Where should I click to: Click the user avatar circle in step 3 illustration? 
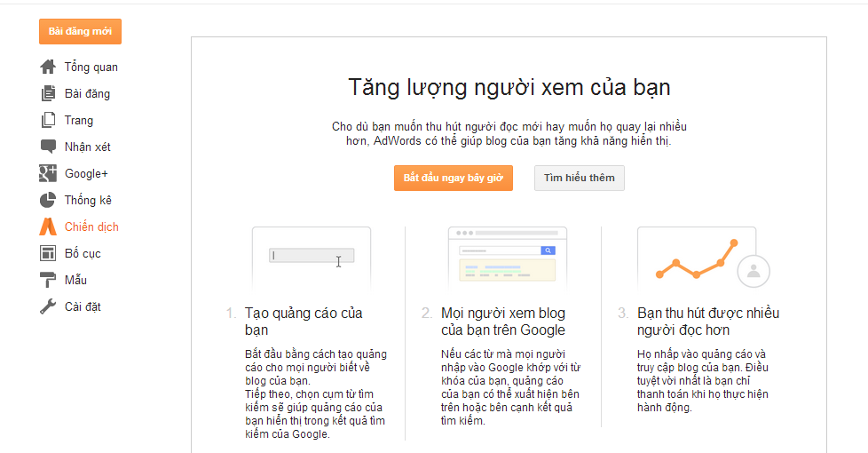click(x=754, y=272)
